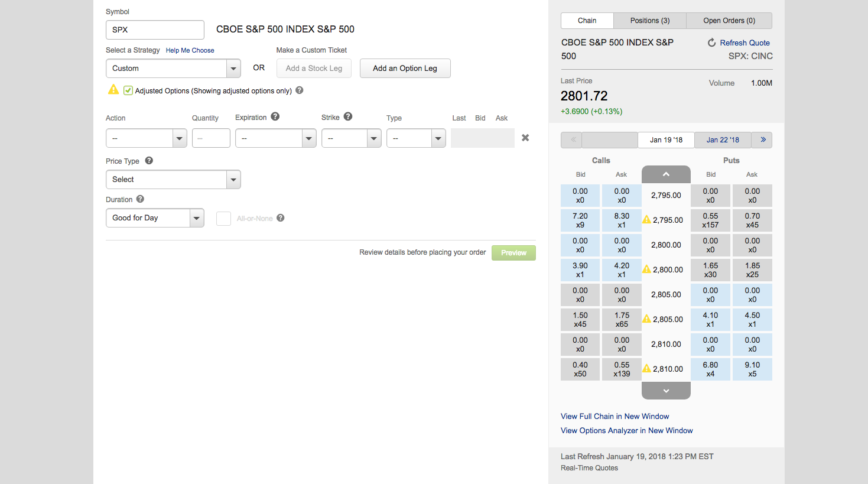Select the Jan 22 '18 expiration tab
This screenshot has height=484, width=868.
pyautogui.click(x=723, y=140)
